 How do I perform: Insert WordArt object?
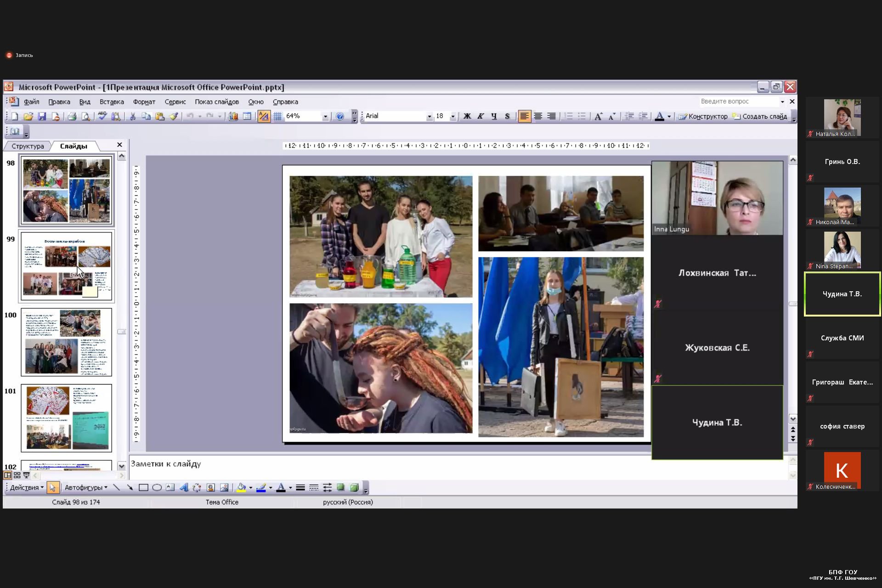(x=184, y=488)
